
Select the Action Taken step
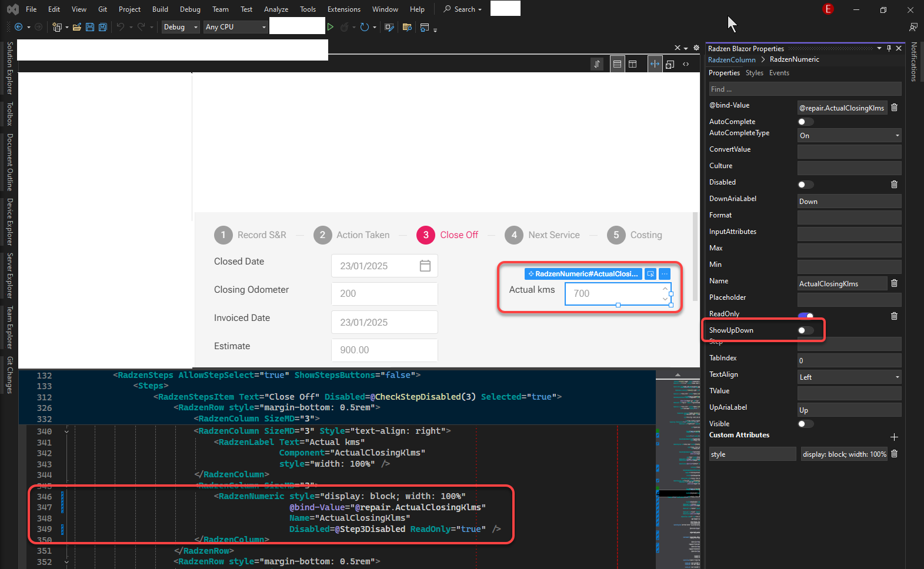point(351,235)
